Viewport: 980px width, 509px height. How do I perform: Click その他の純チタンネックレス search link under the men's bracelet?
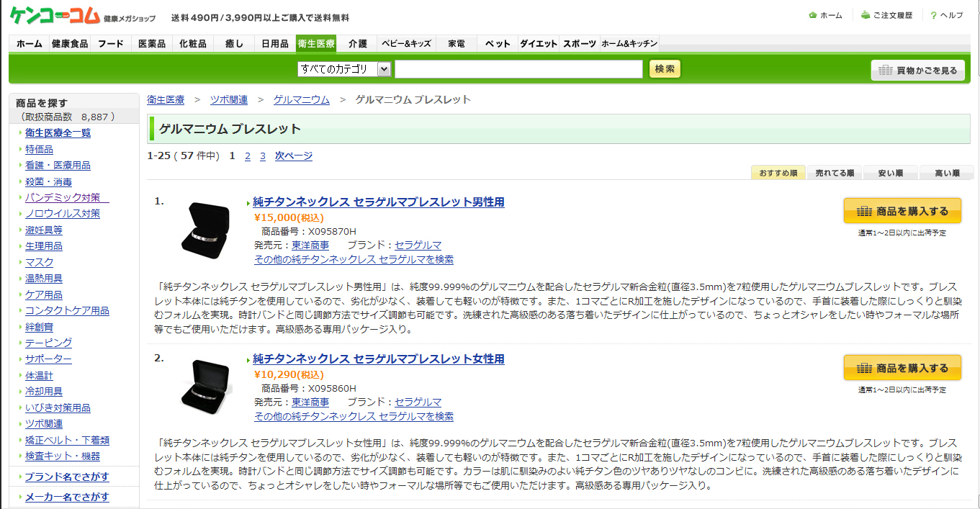(x=354, y=259)
